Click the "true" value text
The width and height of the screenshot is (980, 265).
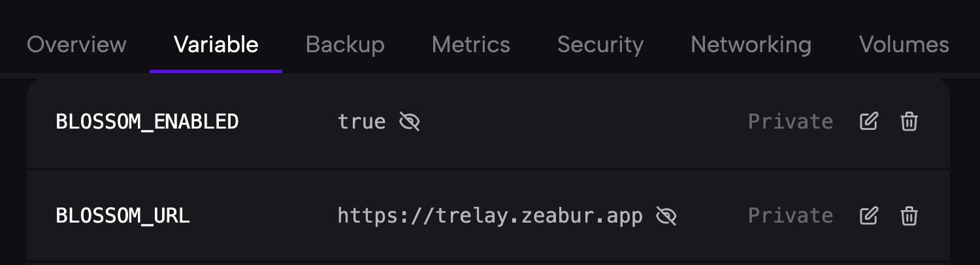click(x=361, y=121)
